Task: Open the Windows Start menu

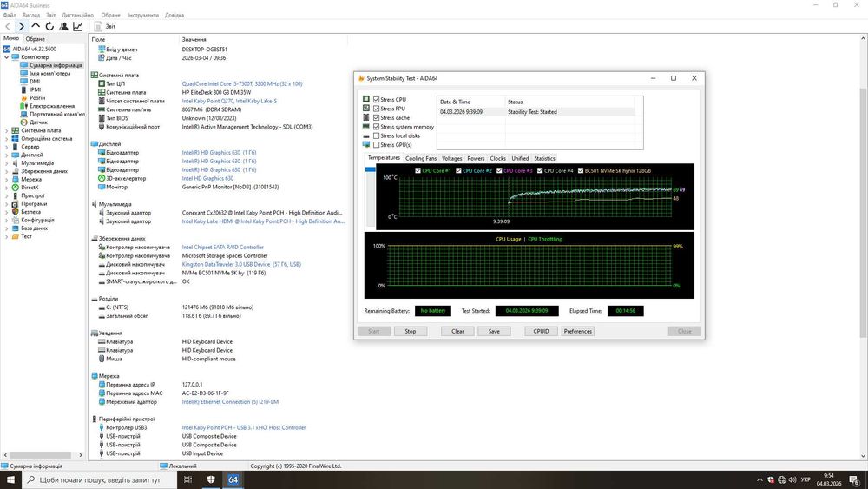Action: point(10,479)
